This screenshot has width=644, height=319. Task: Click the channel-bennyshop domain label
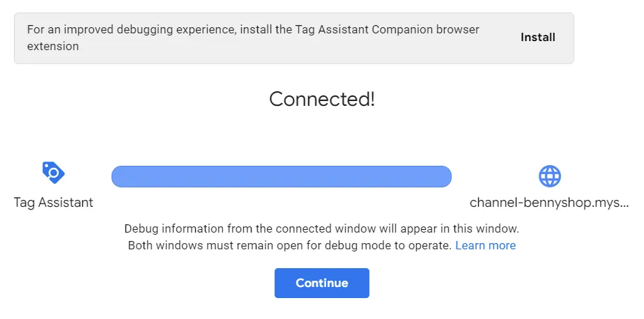[x=549, y=203]
